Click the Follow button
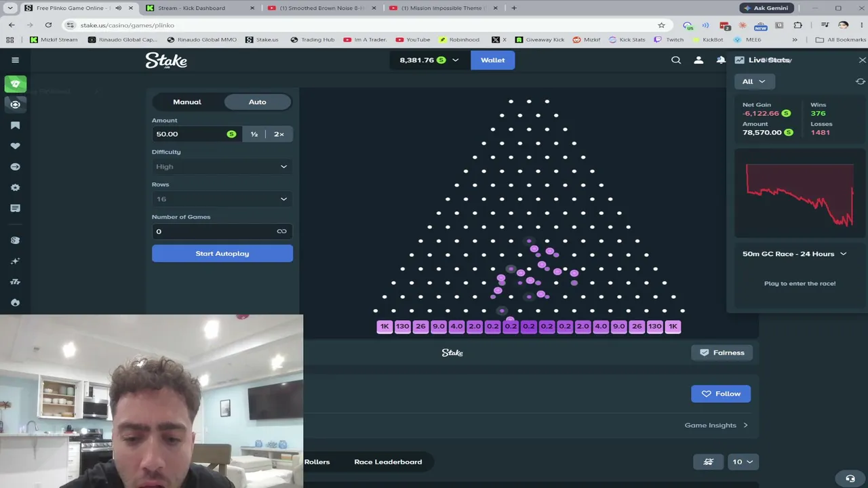The height and width of the screenshot is (488, 868). (x=721, y=394)
